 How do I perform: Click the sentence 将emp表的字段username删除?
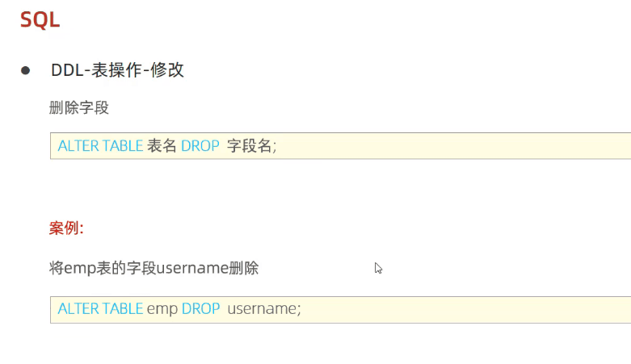point(154,268)
